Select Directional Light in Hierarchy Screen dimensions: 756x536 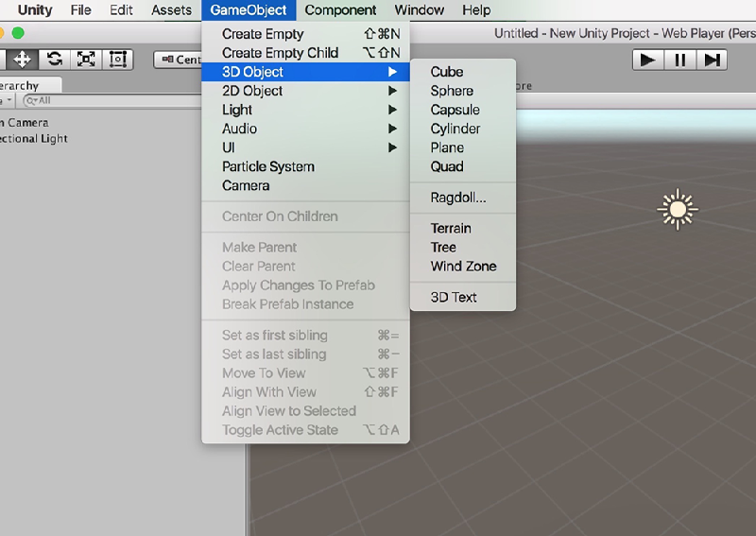(x=32, y=139)
